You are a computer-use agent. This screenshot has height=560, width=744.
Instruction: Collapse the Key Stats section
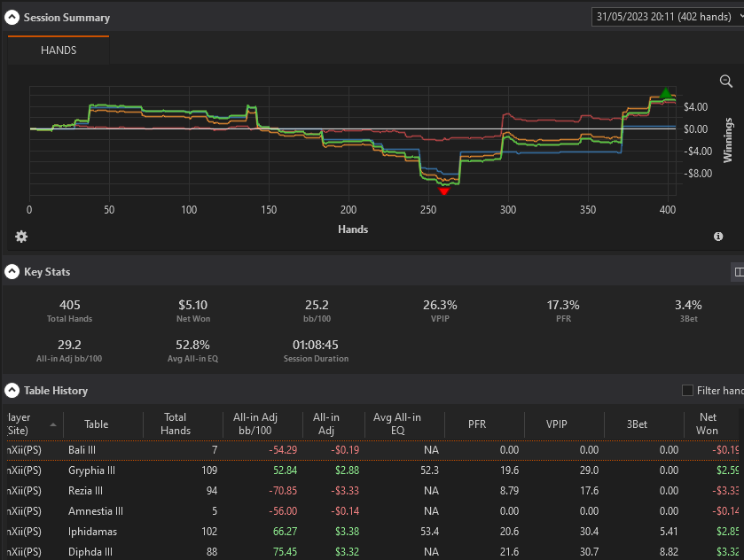point(12,272)
